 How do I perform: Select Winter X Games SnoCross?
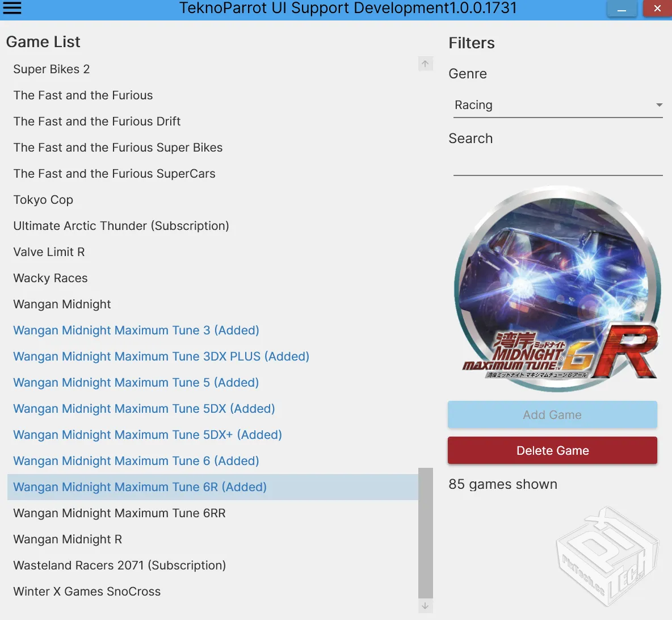(87, 592)
